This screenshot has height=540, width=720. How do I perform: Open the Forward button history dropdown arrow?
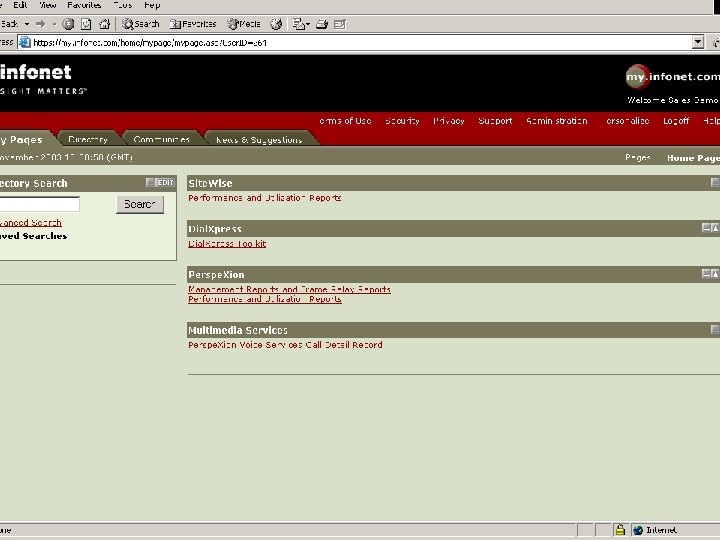pyautogui.click(x=54, y=24)
